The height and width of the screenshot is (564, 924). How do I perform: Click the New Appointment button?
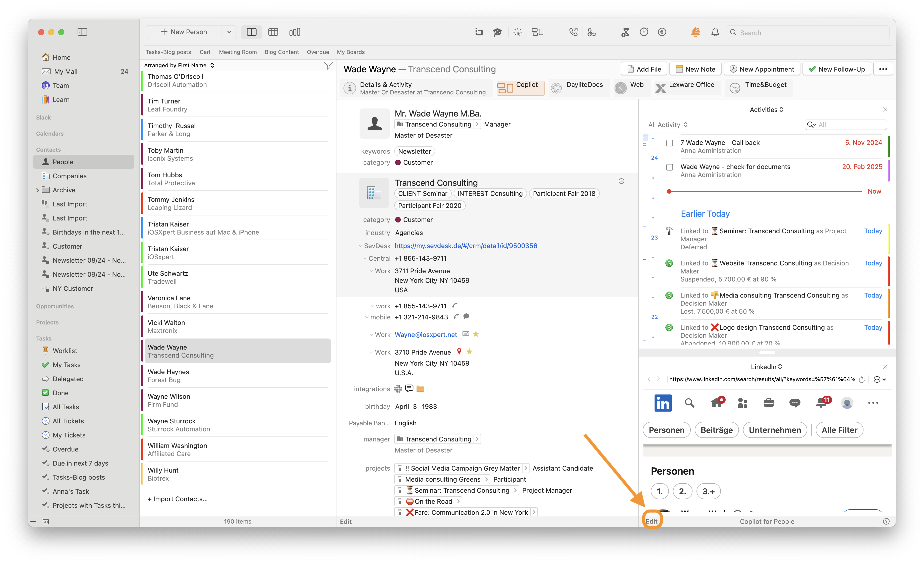point(762,69)
